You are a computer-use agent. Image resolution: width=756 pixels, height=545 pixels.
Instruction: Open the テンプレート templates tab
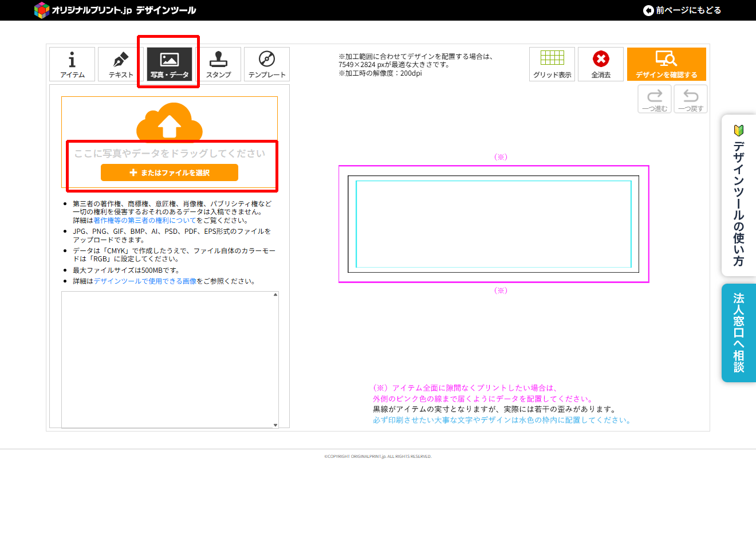click(267, 64)
